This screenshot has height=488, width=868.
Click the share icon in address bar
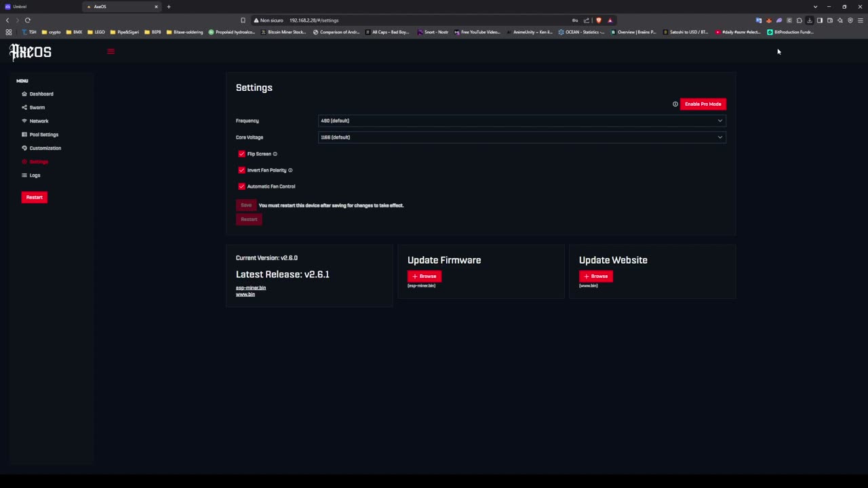tap(587, 20)
